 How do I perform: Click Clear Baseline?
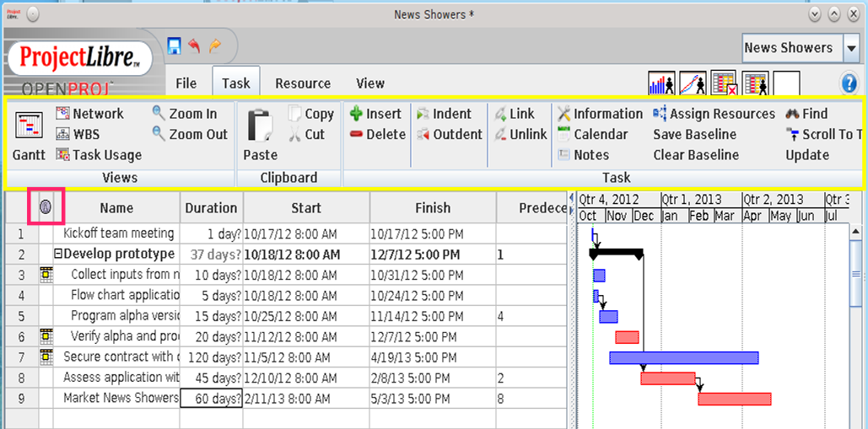pyautogui.click(x=696, y=155)
